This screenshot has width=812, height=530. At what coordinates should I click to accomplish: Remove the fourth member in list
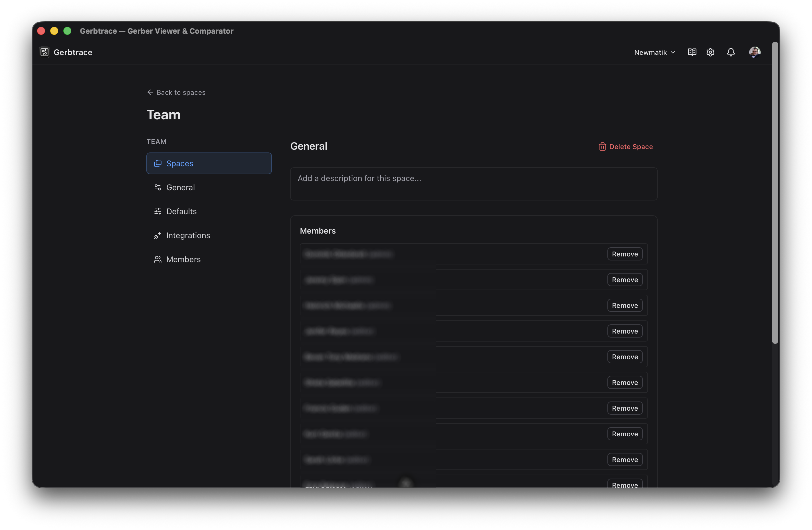[625, 331]
